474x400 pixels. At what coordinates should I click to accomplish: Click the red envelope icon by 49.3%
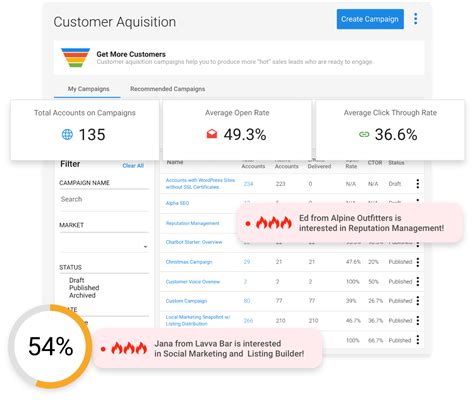click(x=212, y=134)
